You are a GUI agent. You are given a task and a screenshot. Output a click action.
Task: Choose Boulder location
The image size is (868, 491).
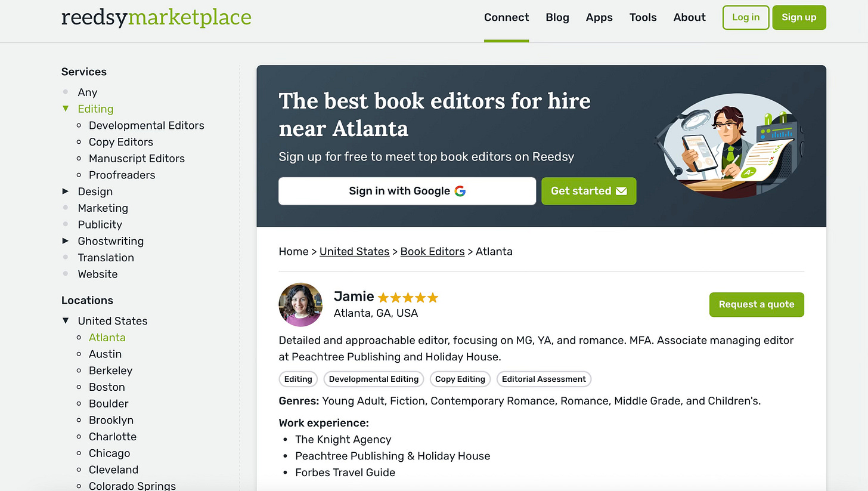(108, 404)
